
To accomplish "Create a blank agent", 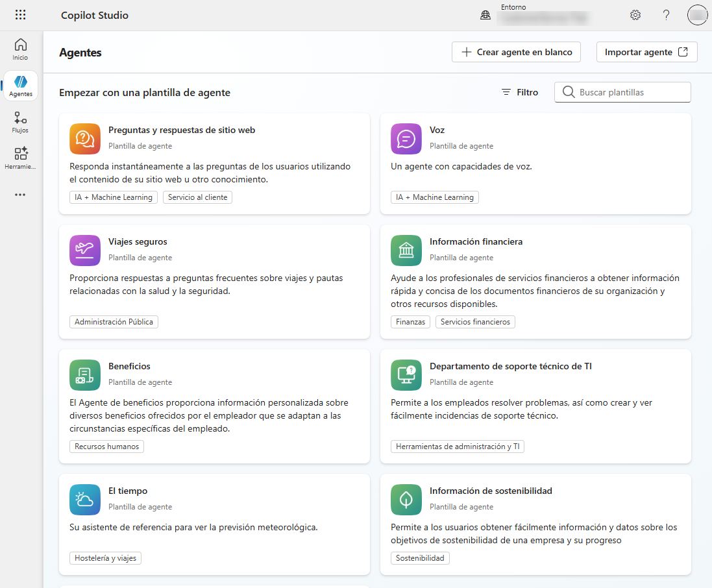I will [x=516, y=52].
